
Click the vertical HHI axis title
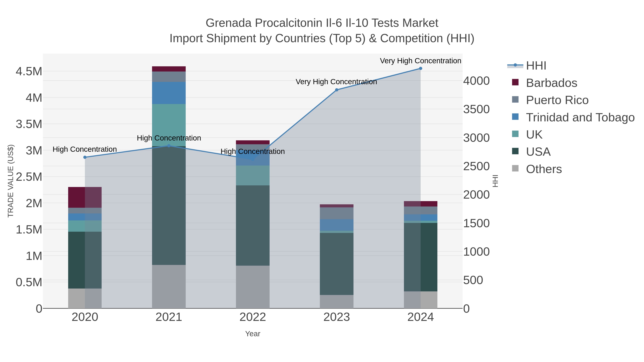coord(495,181)
